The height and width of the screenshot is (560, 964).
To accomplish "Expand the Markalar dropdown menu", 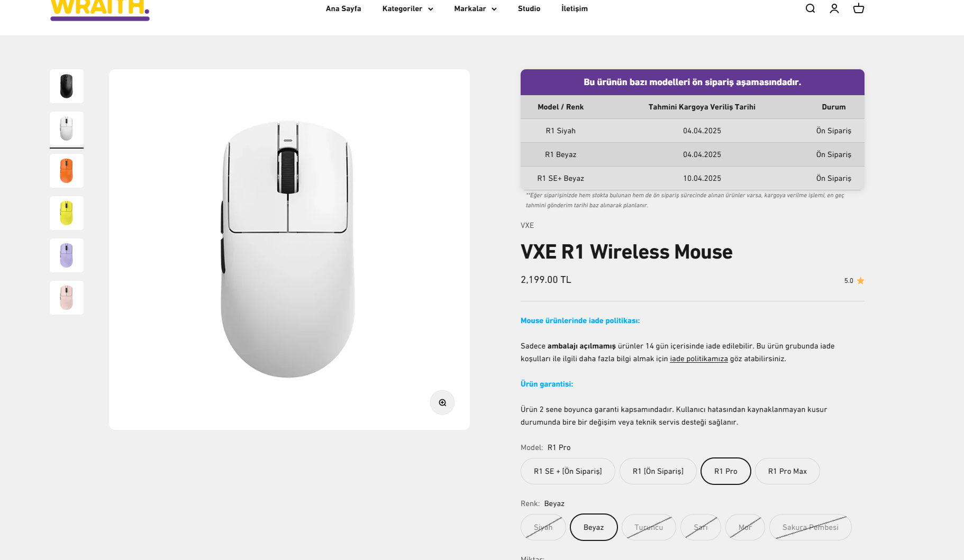I will [475, 8].
